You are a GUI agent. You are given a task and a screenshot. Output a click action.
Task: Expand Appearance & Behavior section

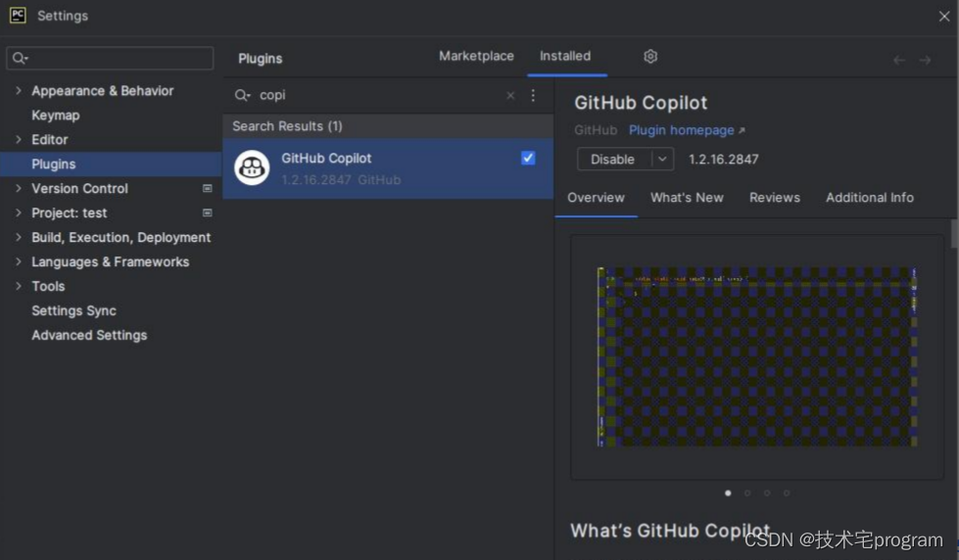[19, 90]
